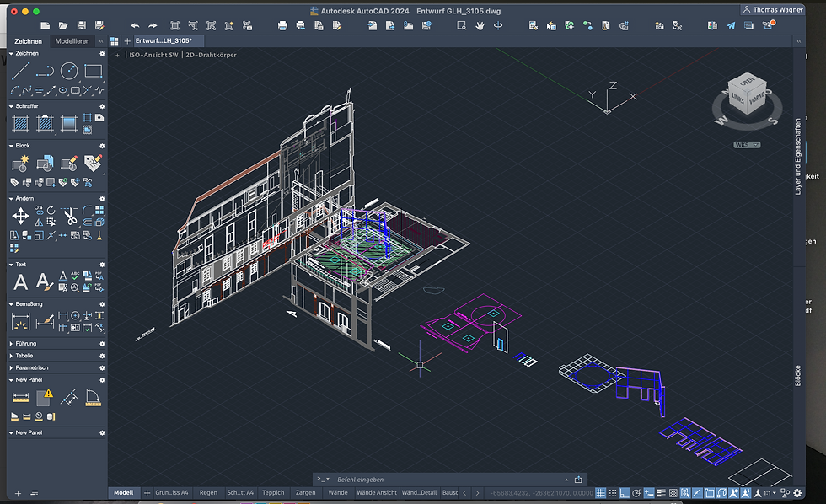The height and width of the screenshot is (504, 826).
Task: Switch to the Modellieren tab
Action: pyautogui.click(x=72, y=40)
